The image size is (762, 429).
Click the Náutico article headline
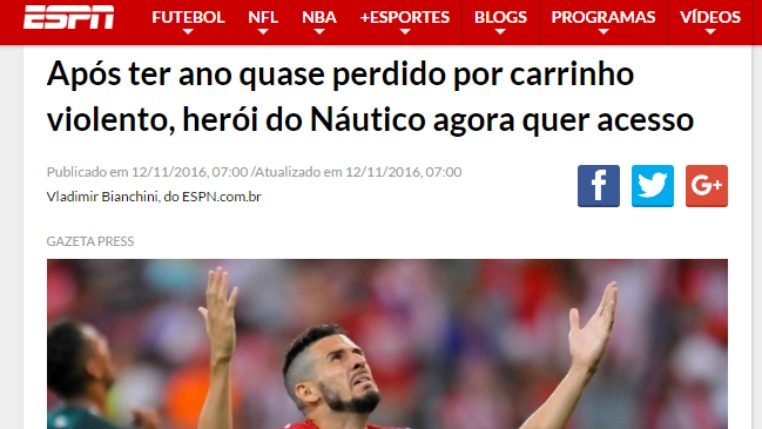pos(370,97)
